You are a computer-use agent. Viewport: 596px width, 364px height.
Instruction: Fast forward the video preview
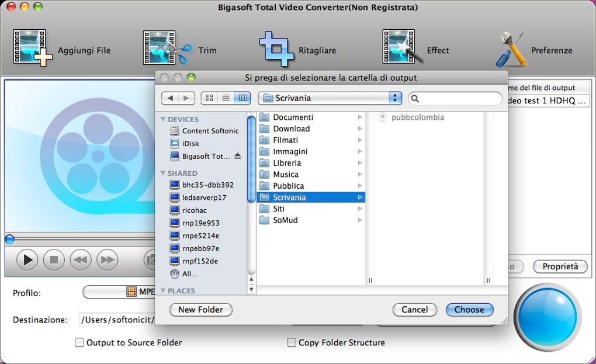point(107,260)
